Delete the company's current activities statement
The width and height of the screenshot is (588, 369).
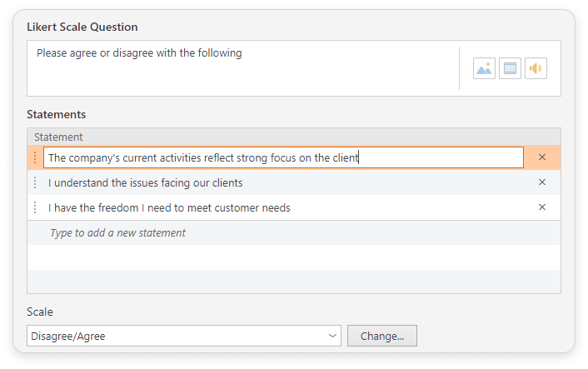(x=542, y=157)
